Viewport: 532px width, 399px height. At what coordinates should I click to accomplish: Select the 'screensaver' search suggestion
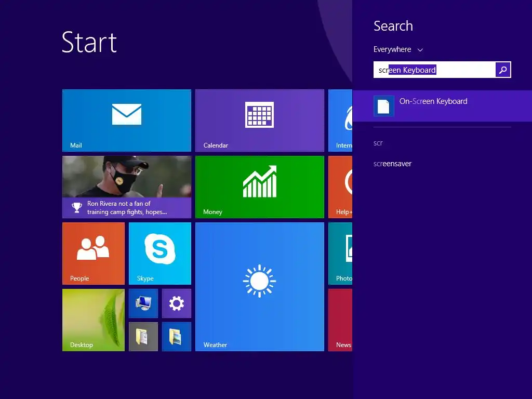click(392, 164)
